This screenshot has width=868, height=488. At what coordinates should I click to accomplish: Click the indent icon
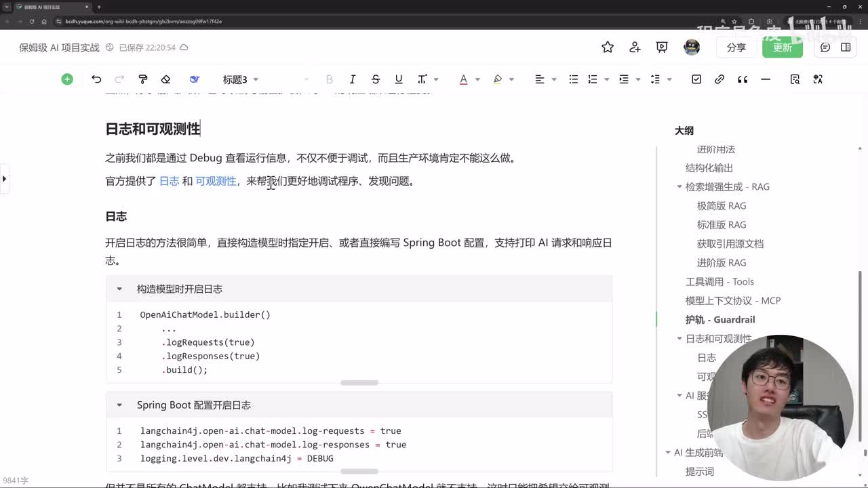point(624,79)
